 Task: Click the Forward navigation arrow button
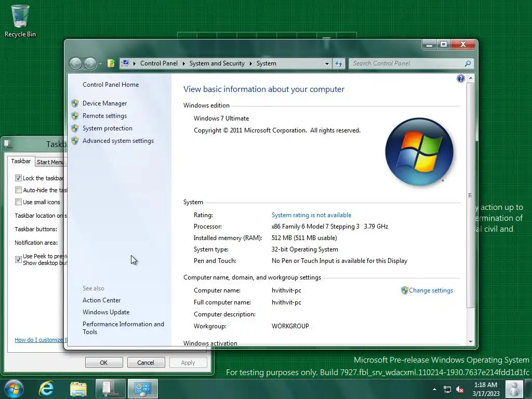click(x=90, y=63)
